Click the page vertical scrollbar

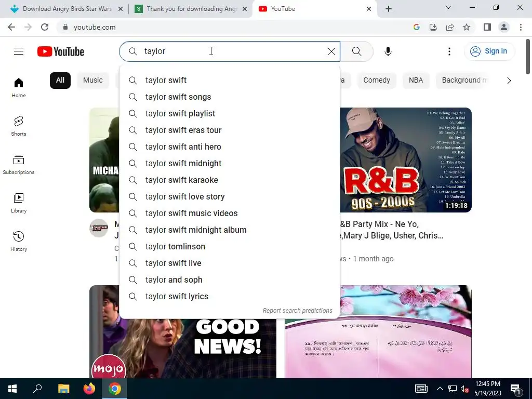(528, 56)
